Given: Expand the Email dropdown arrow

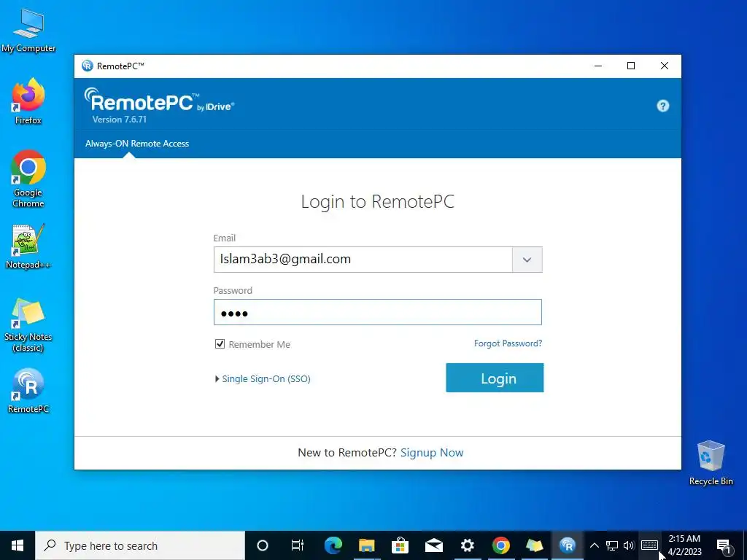Looking at the screenshot, I should point(527,260).
